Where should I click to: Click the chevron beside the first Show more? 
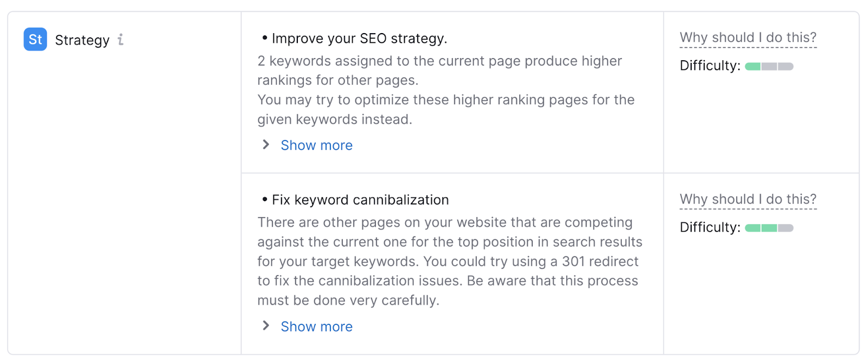(x=265, y=144)
